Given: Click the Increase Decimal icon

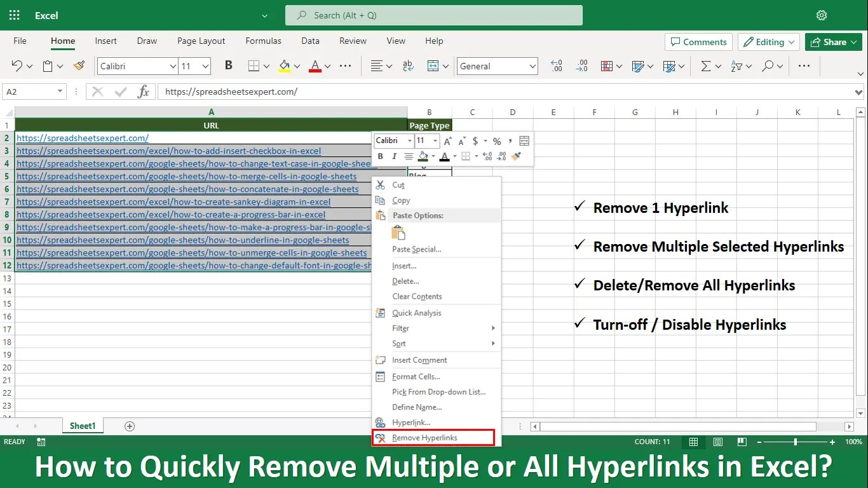Looking at the screenshot, I should click(x=557, y=65).
